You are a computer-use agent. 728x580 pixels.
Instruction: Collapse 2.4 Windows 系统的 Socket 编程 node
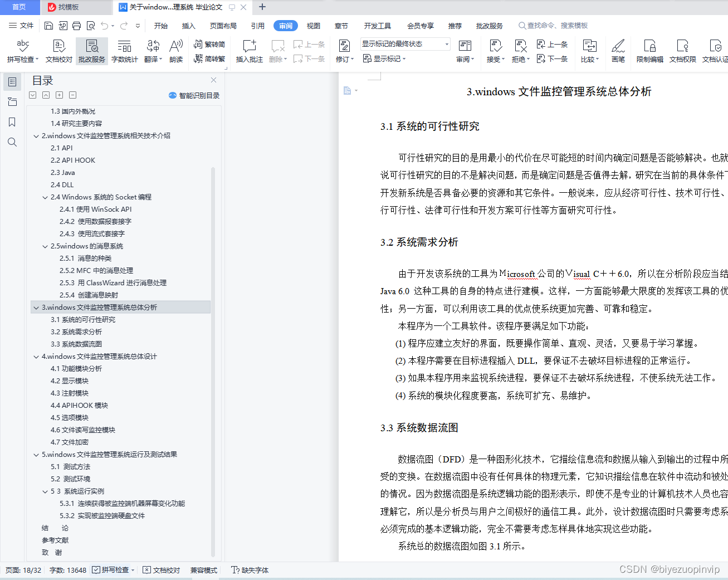(x=45, y=197)
